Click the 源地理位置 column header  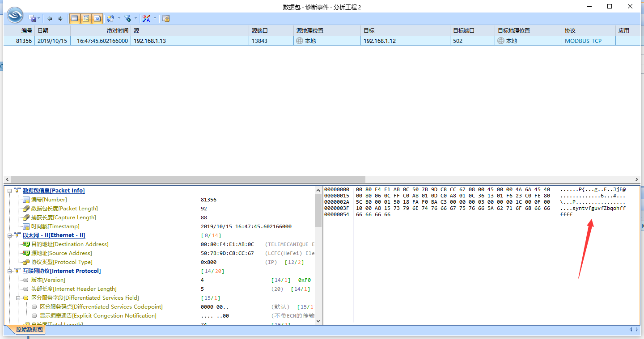pyautogui.click(x=327, y=31)
